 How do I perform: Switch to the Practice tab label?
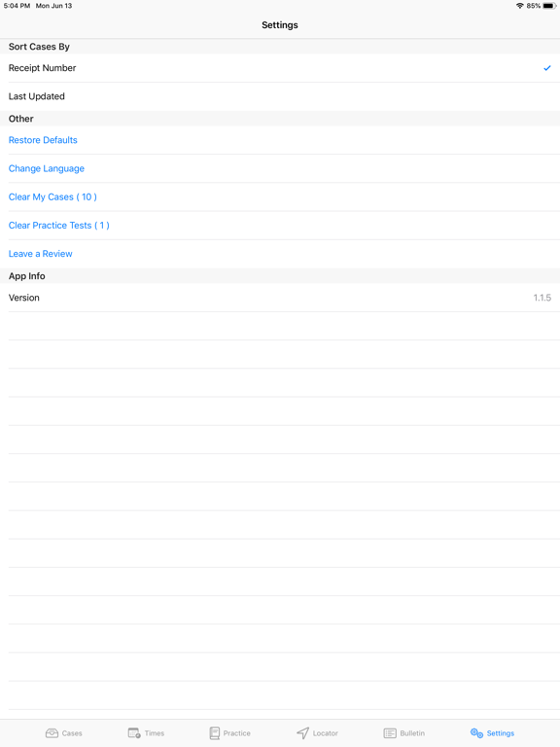coord(236,733)
